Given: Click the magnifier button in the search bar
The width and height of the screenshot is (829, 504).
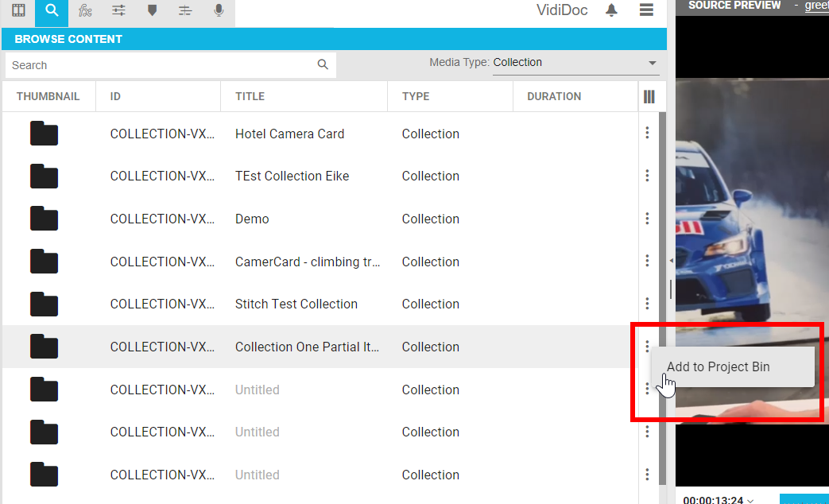Looking at the screenshot, I should (322, 64).
